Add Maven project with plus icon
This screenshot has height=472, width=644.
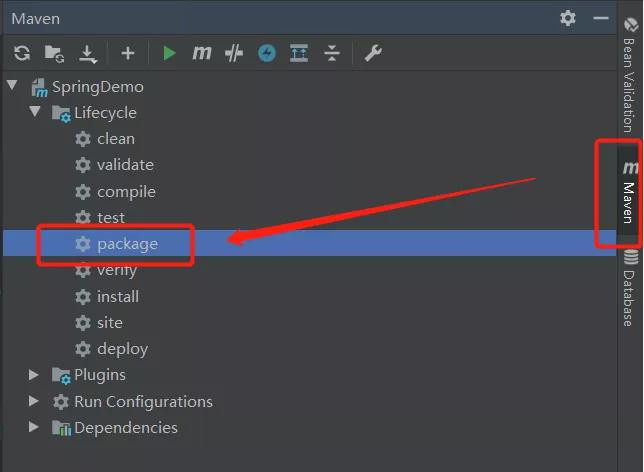point(128,53)
